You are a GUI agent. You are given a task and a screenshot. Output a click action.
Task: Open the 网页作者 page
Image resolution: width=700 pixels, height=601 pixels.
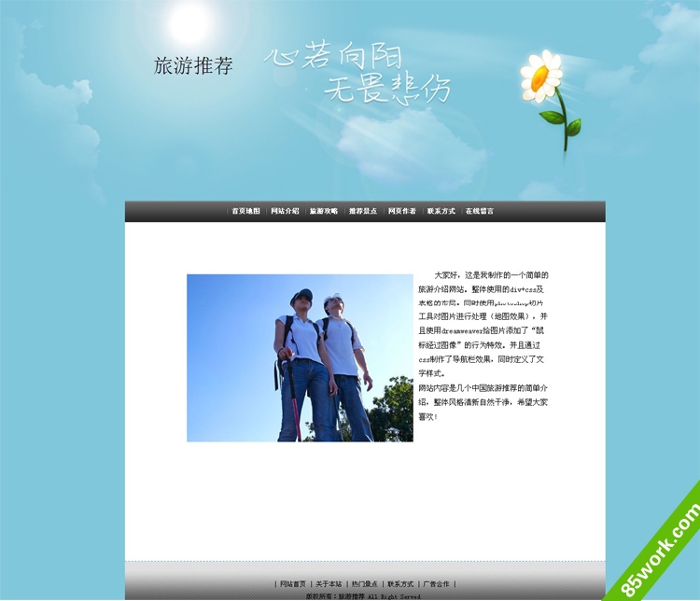click(401, 211)
